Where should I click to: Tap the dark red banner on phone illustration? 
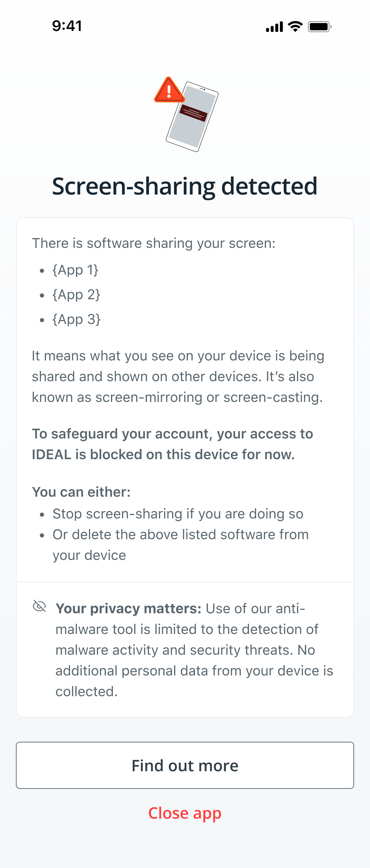[x=193, y=113]
